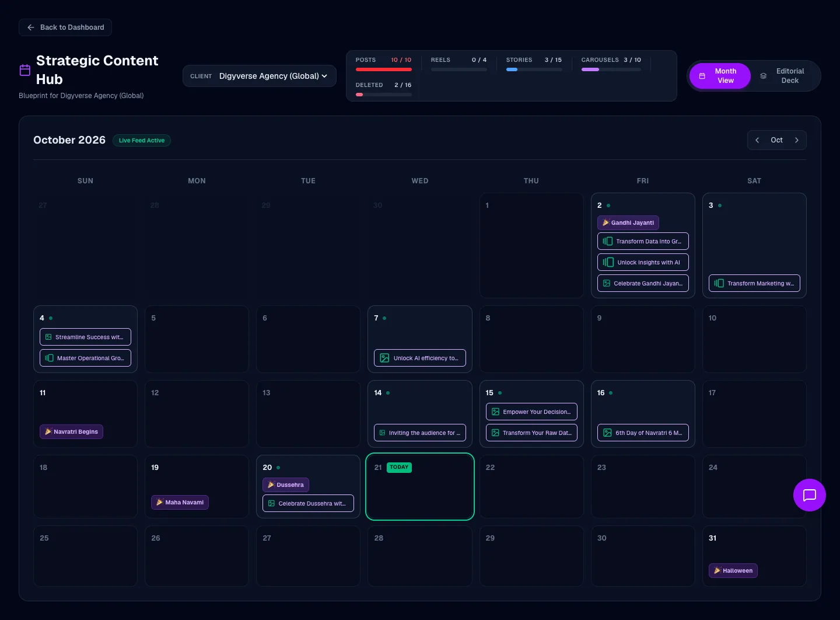Click the Stories 3 / 15 progress bar
This screenshot has height=620, width=840.
(x=534, y=69)
